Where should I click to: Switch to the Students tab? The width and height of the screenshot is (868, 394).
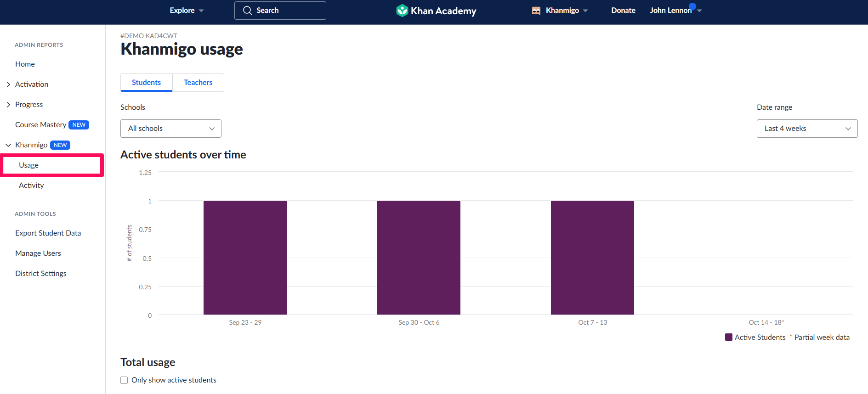[146, 83]
